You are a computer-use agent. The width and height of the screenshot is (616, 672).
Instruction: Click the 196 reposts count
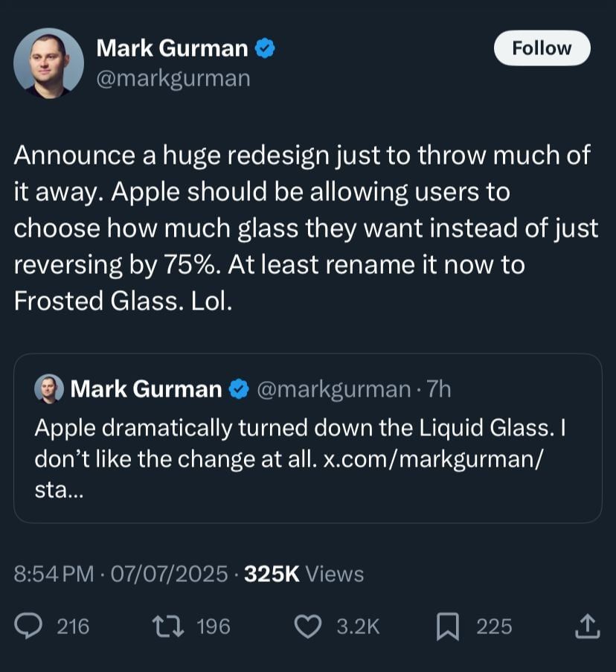point(213,627)
